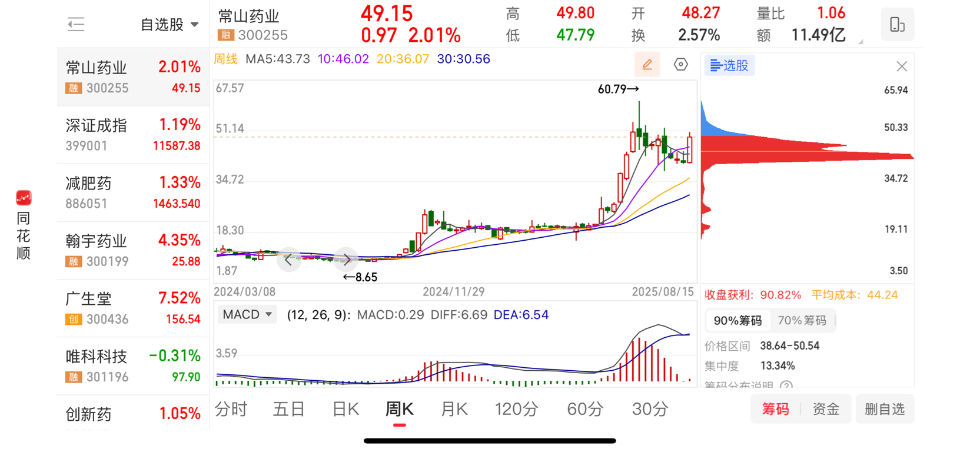Select 创新药 sector row
980x452 pixels.
click(x=133, y=413)
